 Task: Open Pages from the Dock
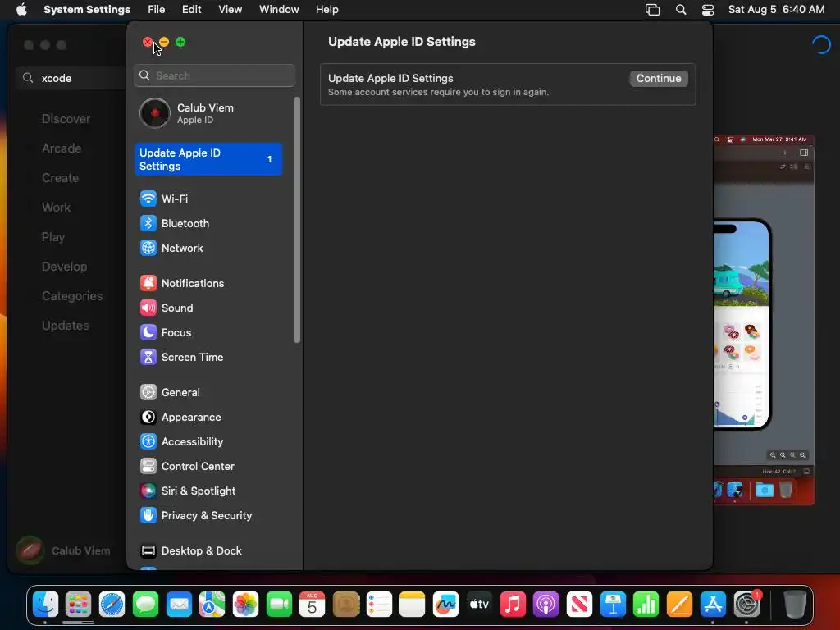(680, 605)
